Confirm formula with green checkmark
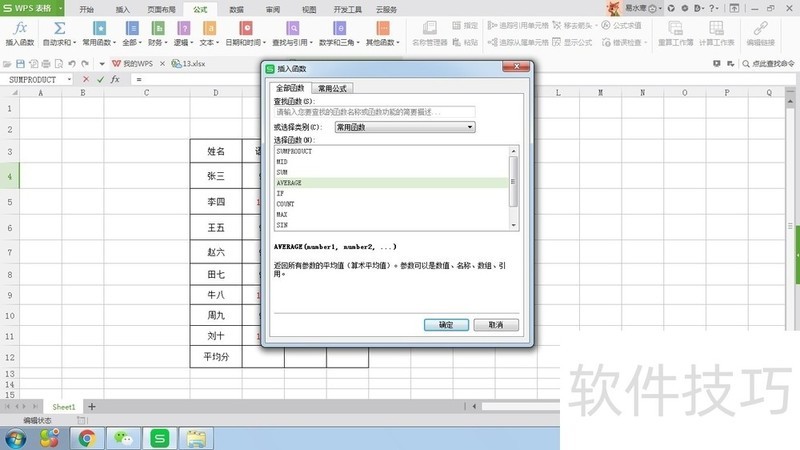The height and width of the screenshot is (450, 800). 101,80
